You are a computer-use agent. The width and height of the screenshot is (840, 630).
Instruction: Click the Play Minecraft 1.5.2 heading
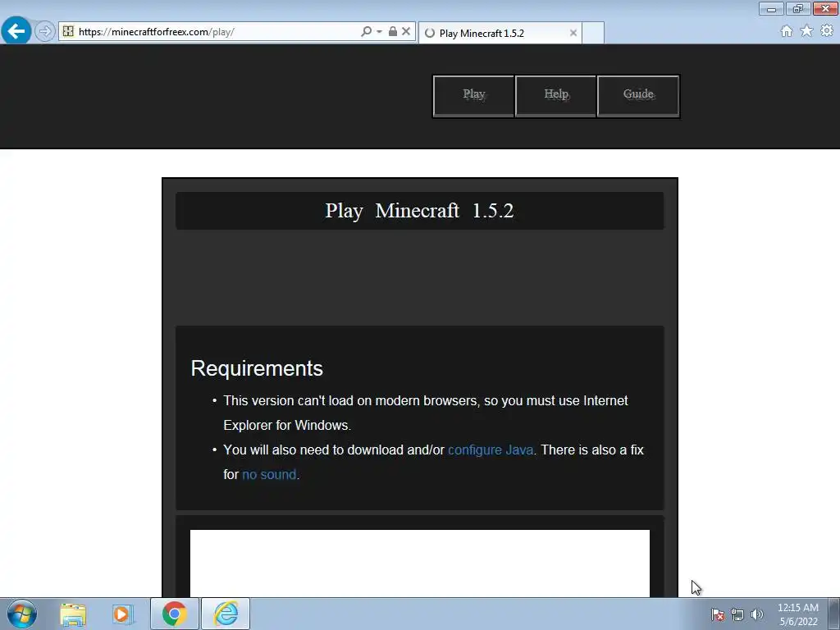tap(419, 211)
